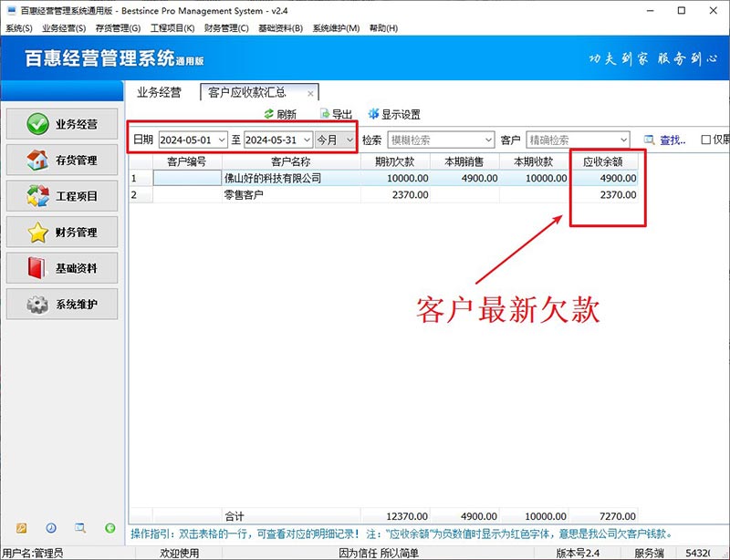Screen dimensions: 730x560
Task: Click the house icon for 存货管理
Action: click(37, 160)
